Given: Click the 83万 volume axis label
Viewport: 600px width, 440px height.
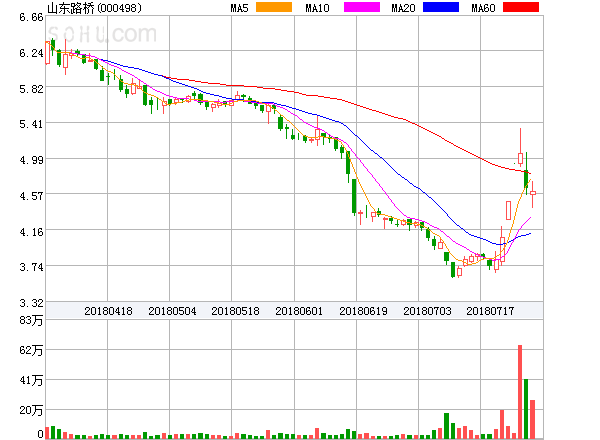Looking at the screenshot, I should coord(31,320).
